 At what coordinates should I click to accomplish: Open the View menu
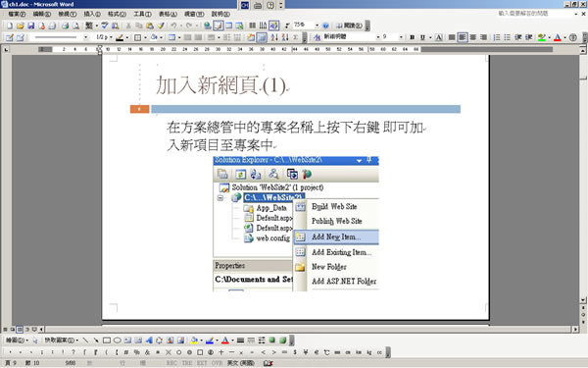[67, 14]
